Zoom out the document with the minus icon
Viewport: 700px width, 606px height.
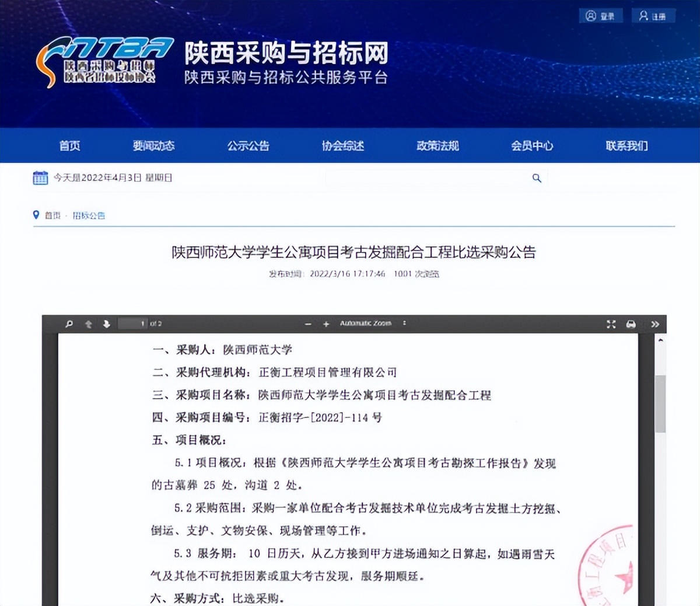click(307, 323)
